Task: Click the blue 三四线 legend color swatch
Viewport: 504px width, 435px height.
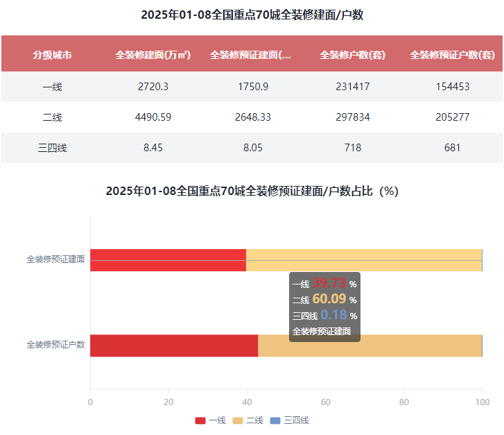Action: click(275, 420)
